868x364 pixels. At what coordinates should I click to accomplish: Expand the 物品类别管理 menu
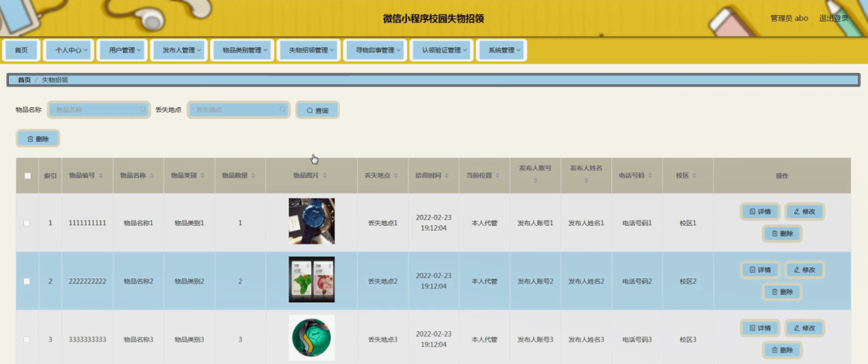[241, 51]
